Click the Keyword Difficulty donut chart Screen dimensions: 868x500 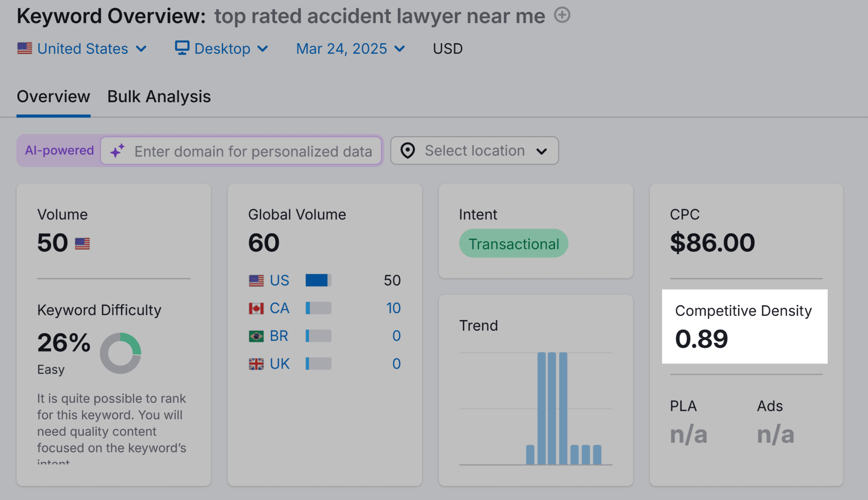[120, 353]
